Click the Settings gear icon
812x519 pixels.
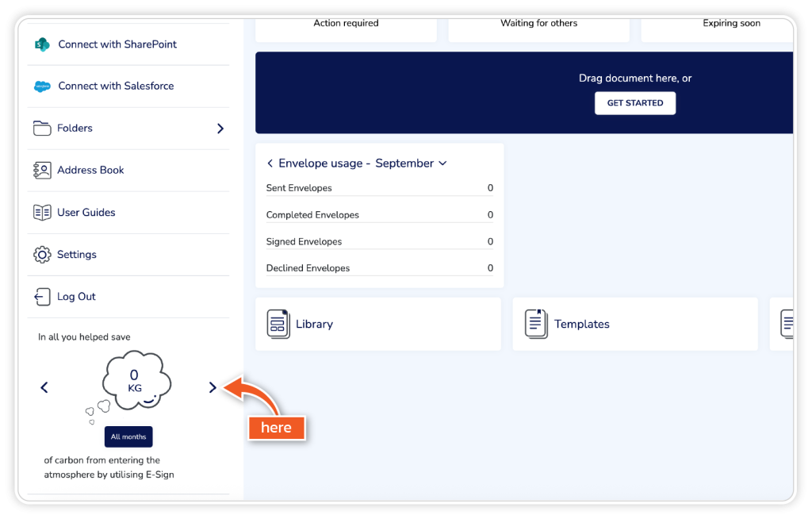[x=42, y=255]
